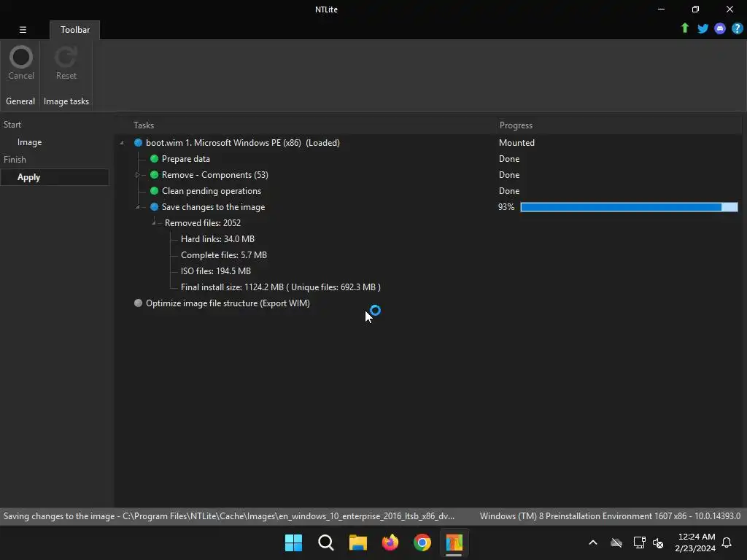Click the muted volume tray icon
Screen dimensions: 747x560
click(658, 542)
